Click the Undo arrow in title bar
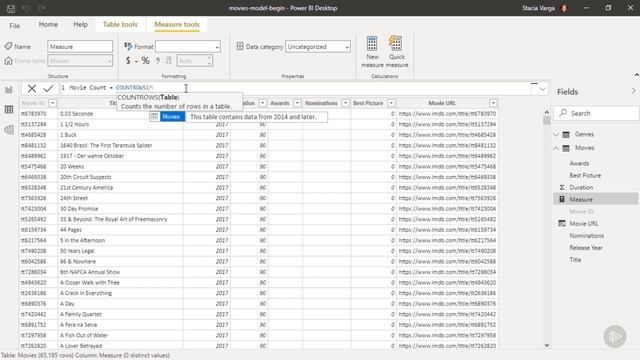The image size is (640, 360). [x=26, y=8]
